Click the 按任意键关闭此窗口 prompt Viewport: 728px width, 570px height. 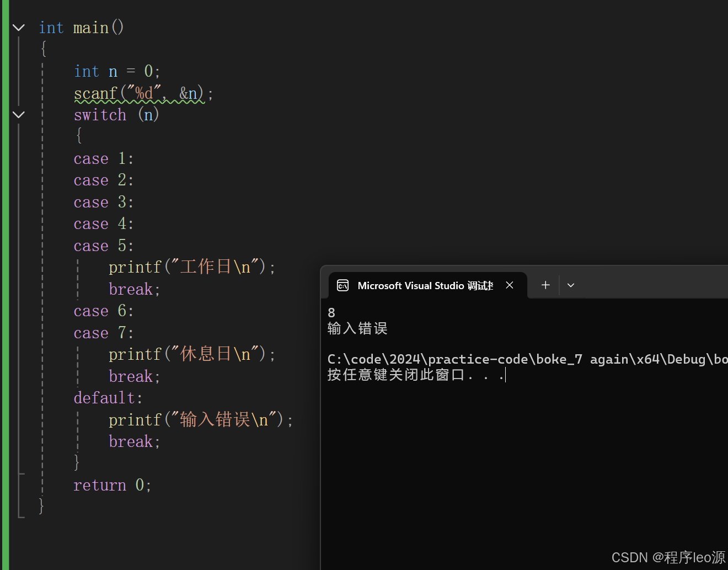(x=416, y=375)
